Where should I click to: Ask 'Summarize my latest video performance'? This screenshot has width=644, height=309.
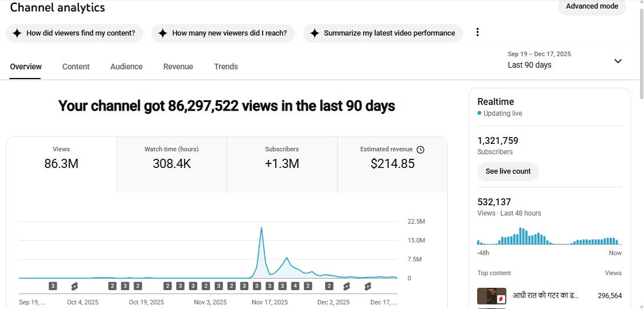(x=383, y=33)
